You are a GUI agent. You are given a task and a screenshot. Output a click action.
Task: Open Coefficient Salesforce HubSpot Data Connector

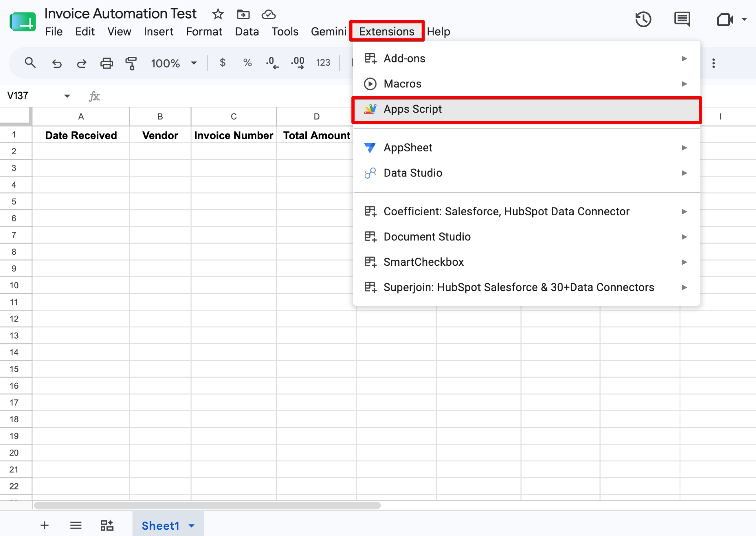coord(526,212)
